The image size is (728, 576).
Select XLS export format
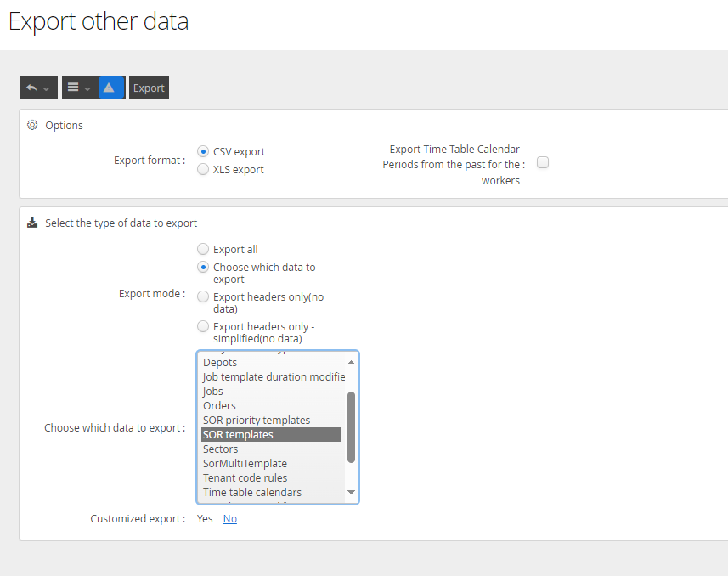pyautogui.click(x=203, y=169)
